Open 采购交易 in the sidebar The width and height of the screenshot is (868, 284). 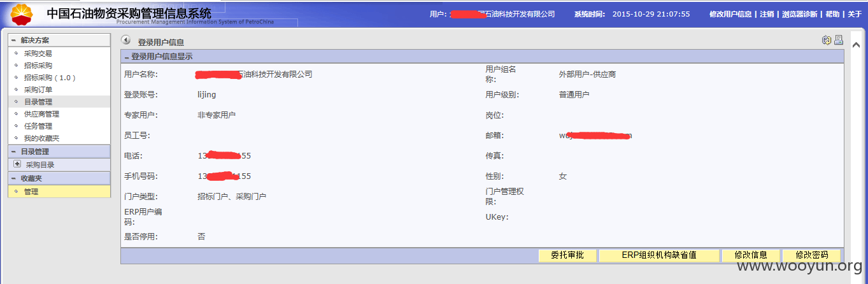[x=38, y=53]
